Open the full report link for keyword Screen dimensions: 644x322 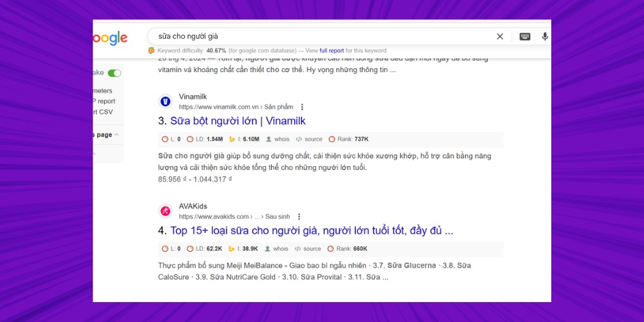coord(332,50)
